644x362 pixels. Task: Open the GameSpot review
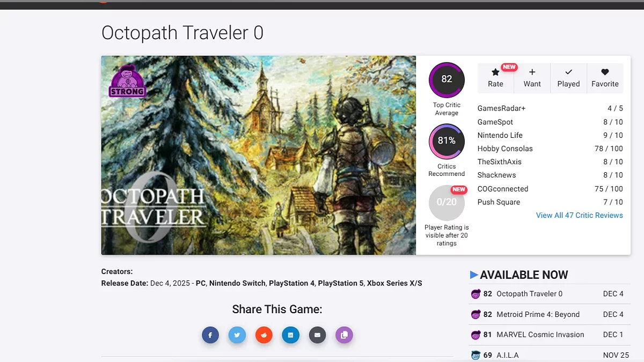[495, 122]
